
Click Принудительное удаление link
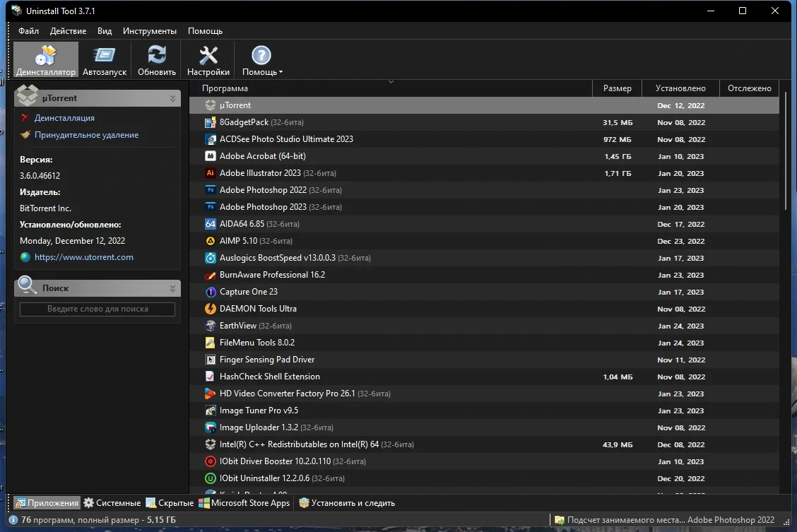pyautogui.click(x=86, y=135)
